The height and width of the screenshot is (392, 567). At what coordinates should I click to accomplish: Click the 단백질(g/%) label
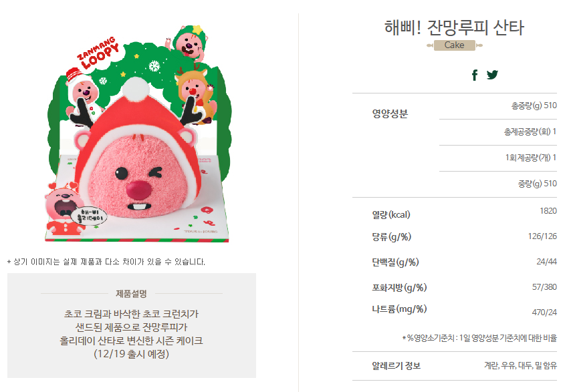pos(395,262)
